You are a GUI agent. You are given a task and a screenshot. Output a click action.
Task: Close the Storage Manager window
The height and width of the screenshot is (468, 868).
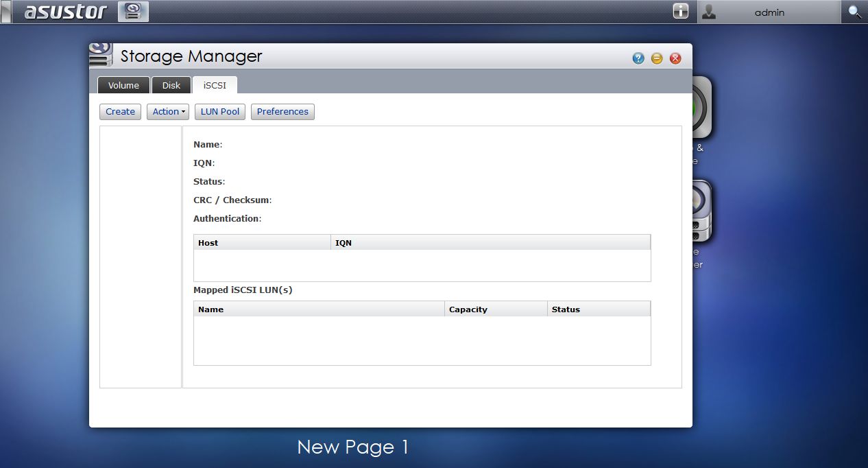tap(675, 58)
